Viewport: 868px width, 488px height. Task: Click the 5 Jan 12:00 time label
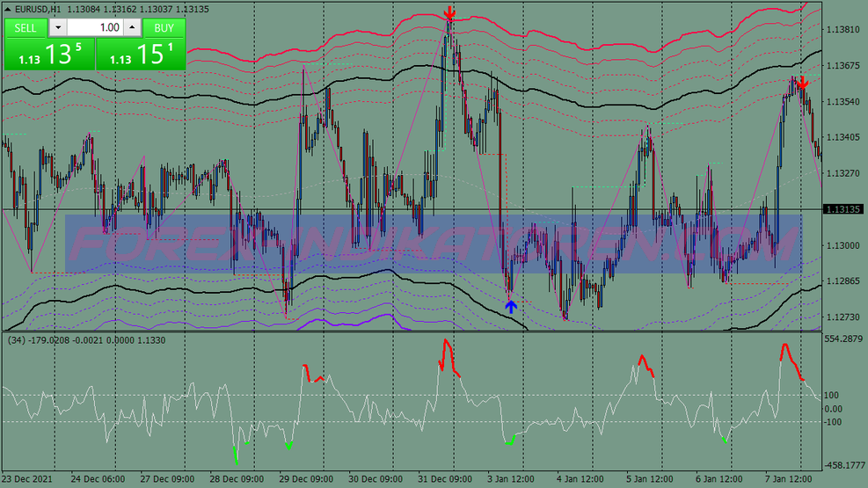click(x=649, y=478)
